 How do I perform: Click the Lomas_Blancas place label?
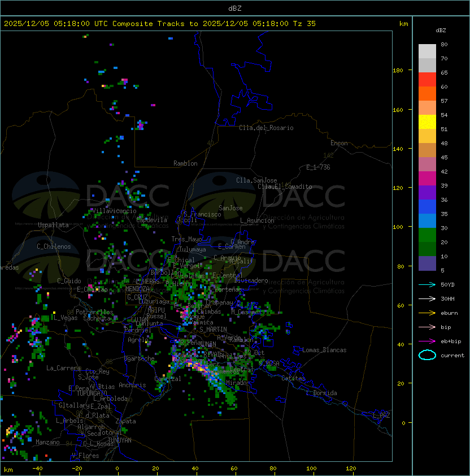(x=324, y=350)
